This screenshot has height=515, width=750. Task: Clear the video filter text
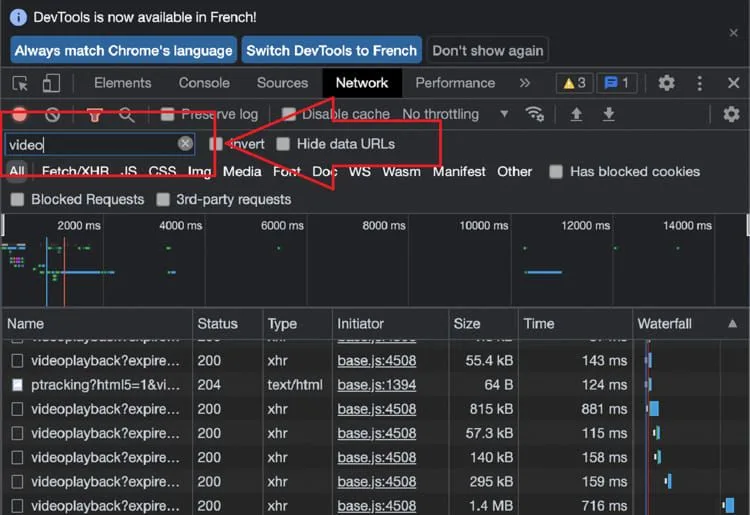pyautogui.click(x=185, y=143)
